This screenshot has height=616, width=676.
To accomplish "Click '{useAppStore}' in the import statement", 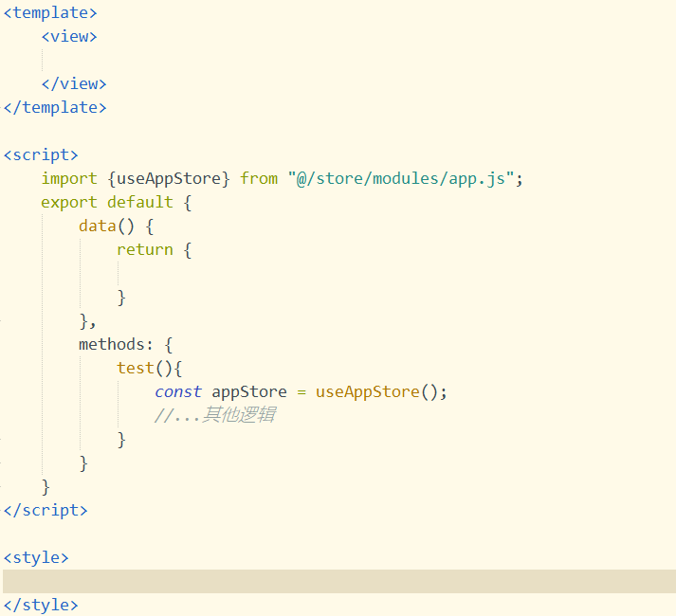I will coord(169,179).
